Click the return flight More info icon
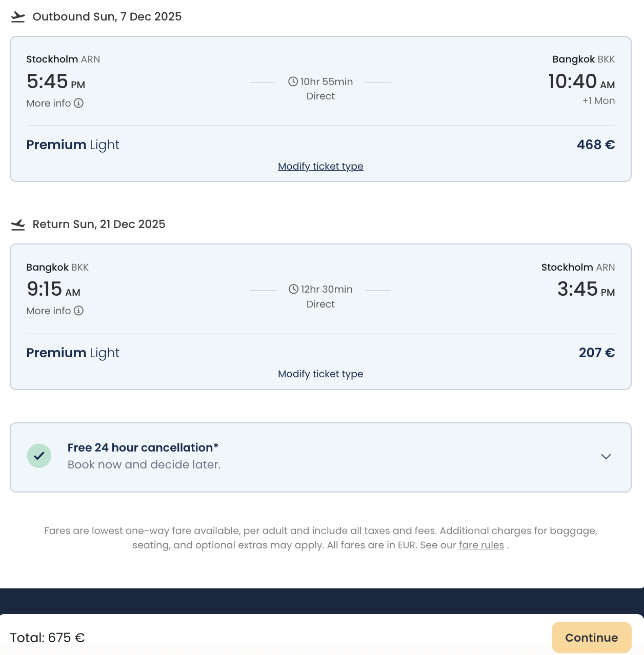The height and width of the screenshot is (655, 644). point(78,311)
